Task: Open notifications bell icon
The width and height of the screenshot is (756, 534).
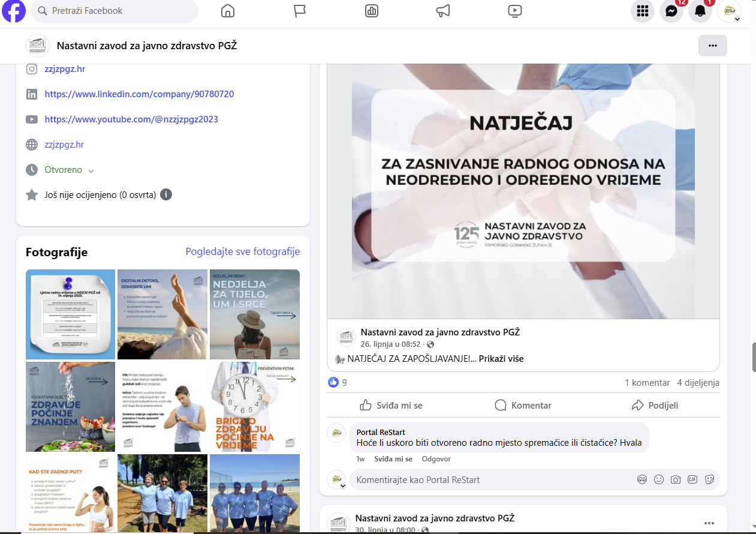Action: click(700, 11)
